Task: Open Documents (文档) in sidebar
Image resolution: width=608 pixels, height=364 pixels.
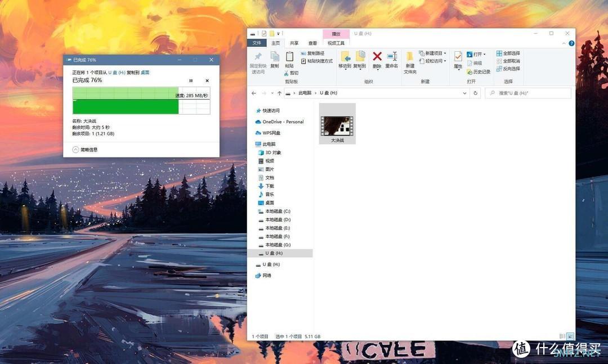Action: click(x=266, y=178)
